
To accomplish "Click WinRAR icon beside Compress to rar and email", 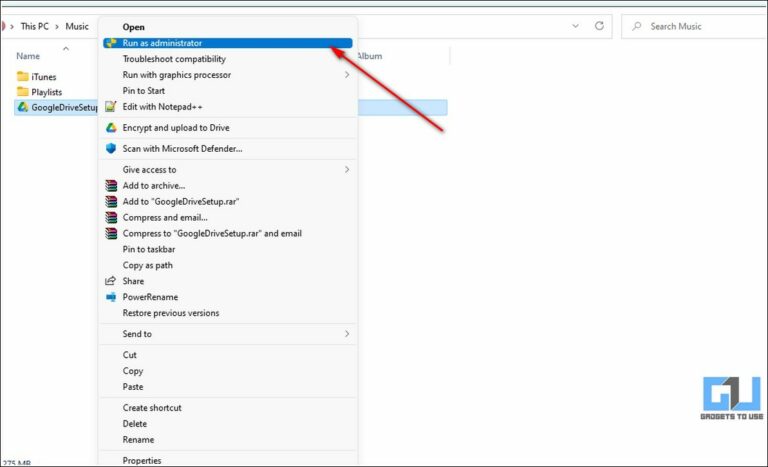I will pyautogui.click(x=111, y=233).
